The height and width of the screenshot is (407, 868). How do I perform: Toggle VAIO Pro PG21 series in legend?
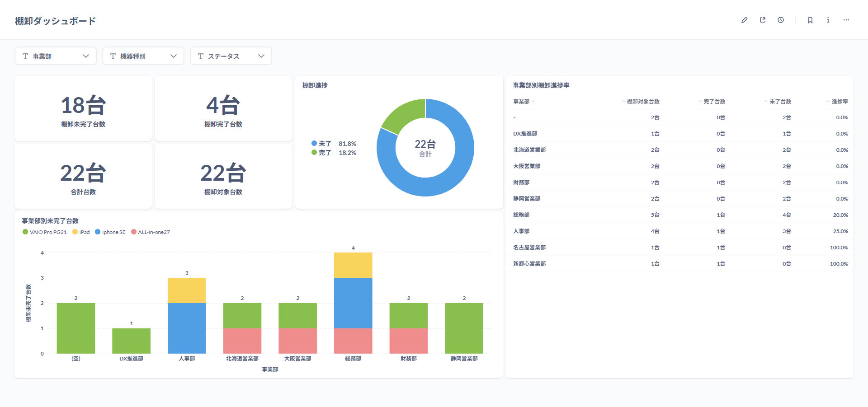click(44, 232)
